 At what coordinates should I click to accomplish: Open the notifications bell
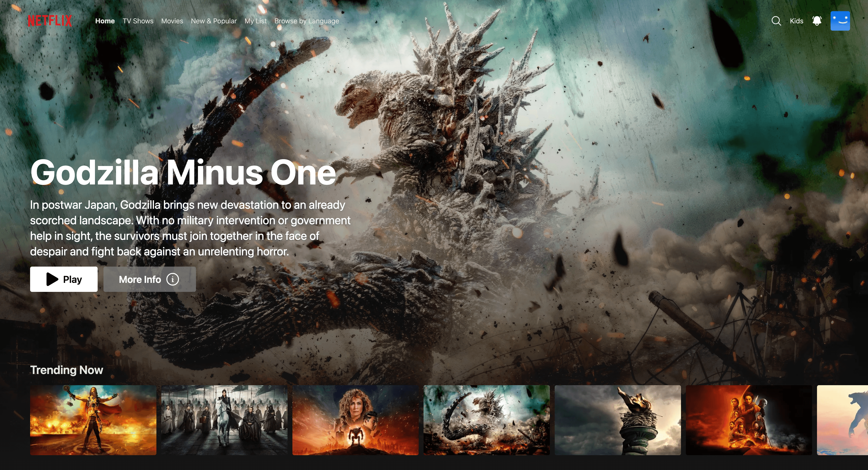817,21
